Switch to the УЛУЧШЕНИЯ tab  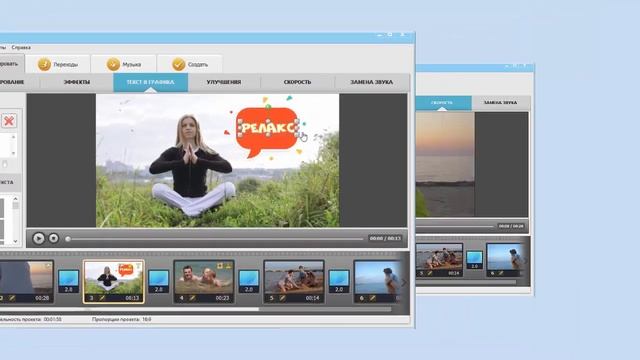[x=224, y=82]
